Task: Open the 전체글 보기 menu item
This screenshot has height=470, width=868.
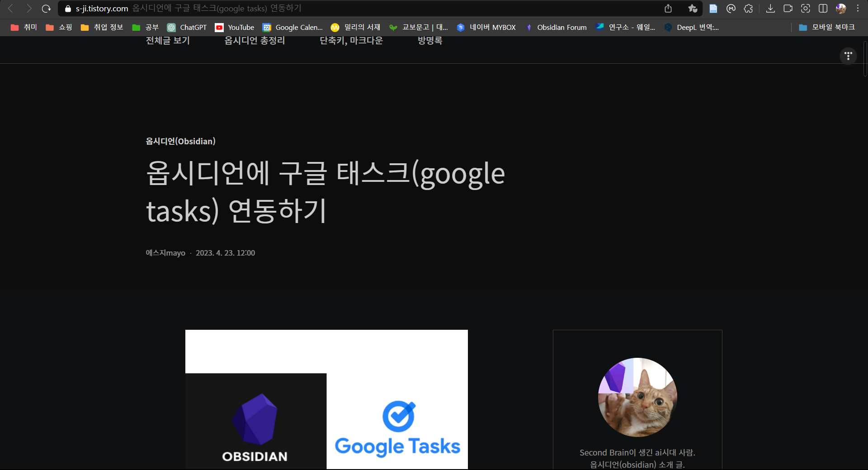Action: (x=168, y=41)
